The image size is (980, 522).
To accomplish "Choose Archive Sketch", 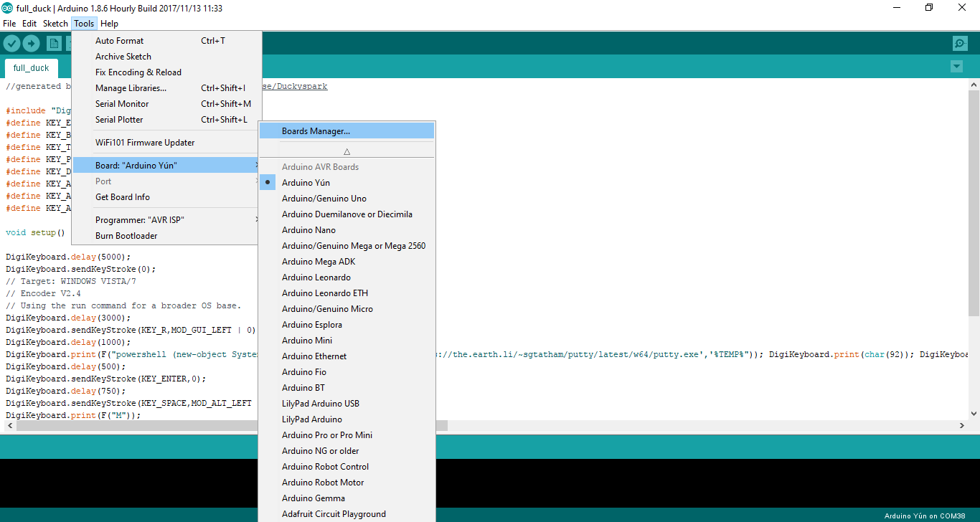I will [166, 57].
